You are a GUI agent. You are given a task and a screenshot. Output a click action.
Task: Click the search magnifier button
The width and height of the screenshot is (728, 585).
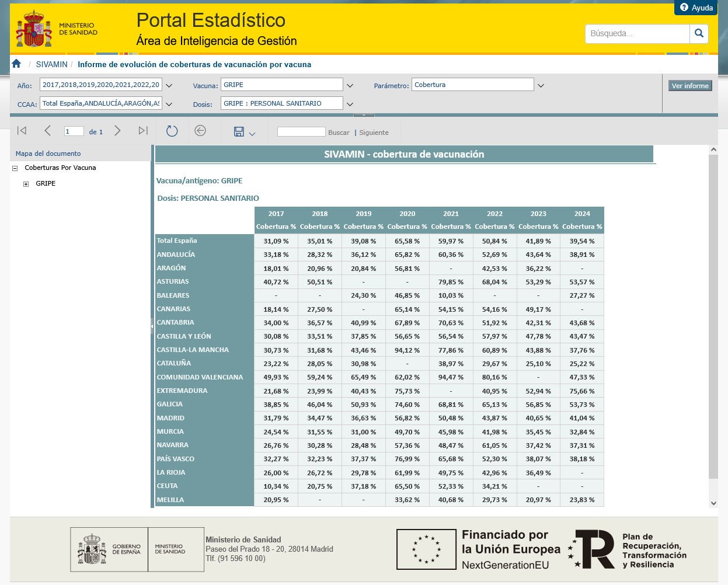(699, 33)
